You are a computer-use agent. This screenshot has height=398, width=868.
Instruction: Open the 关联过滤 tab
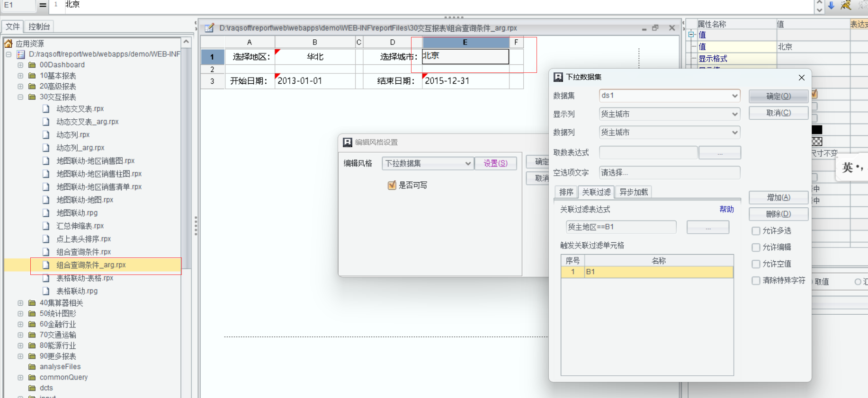tap(596, 192)
